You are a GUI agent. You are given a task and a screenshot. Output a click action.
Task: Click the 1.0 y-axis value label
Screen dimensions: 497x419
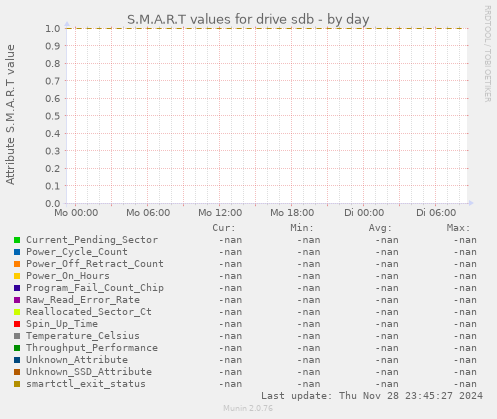tap(53, 28)
